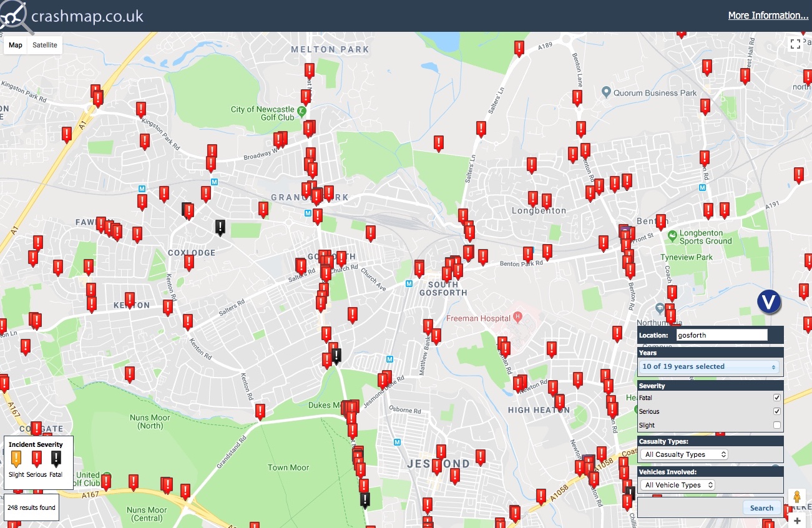
Task: Toggle fullscreen map view
Action: coord(795,44)
